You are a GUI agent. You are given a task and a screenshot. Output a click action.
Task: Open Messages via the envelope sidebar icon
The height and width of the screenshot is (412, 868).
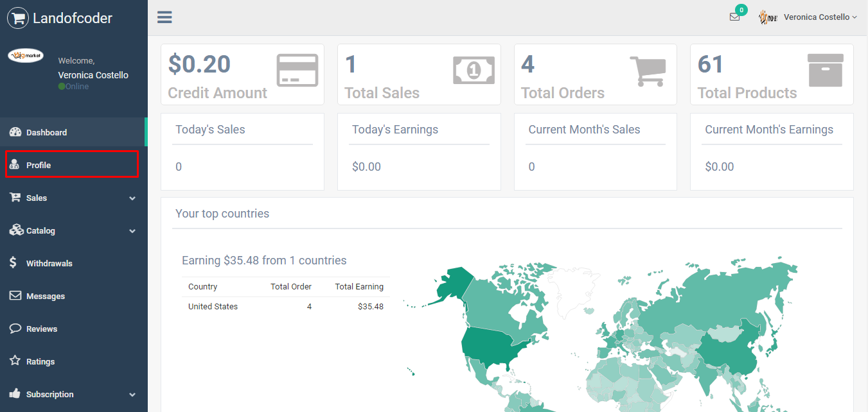coord(14,296)
